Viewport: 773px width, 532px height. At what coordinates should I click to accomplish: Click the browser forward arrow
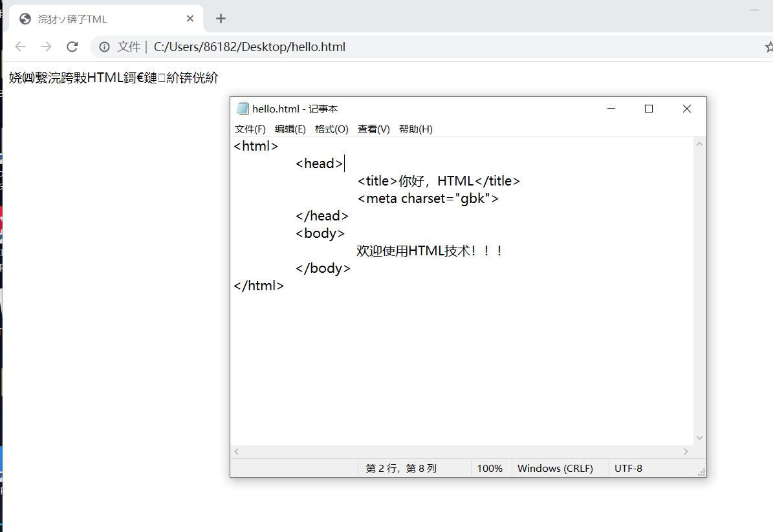47,47
